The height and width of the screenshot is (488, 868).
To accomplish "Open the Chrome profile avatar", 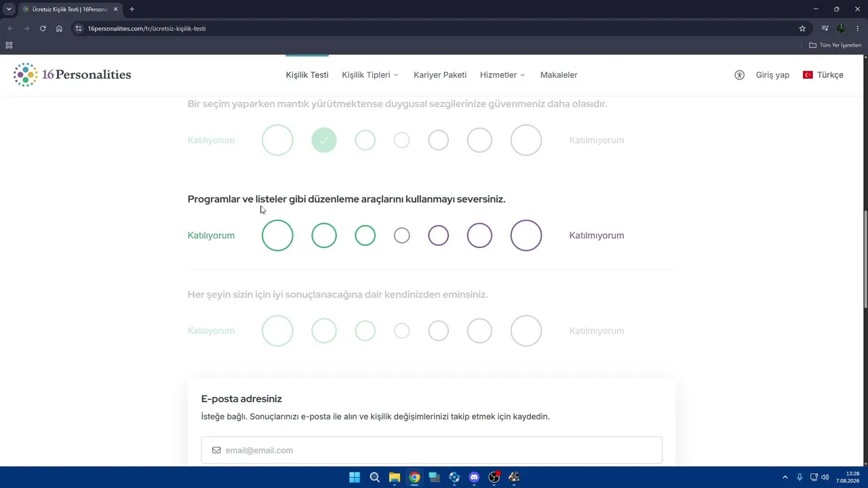I will click(x=842, y=28).
